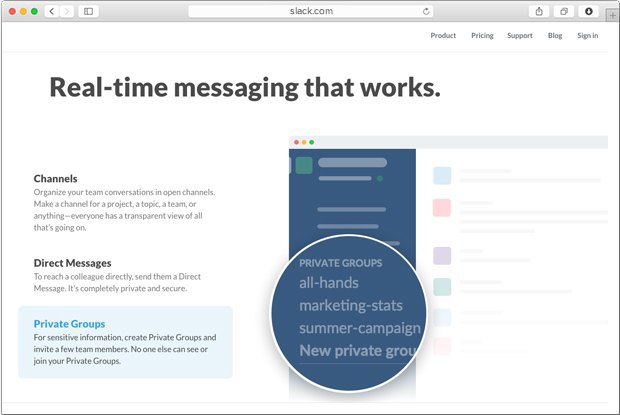Go back with Safari's back arrow

pyautogui.click(x=52, y=11)
